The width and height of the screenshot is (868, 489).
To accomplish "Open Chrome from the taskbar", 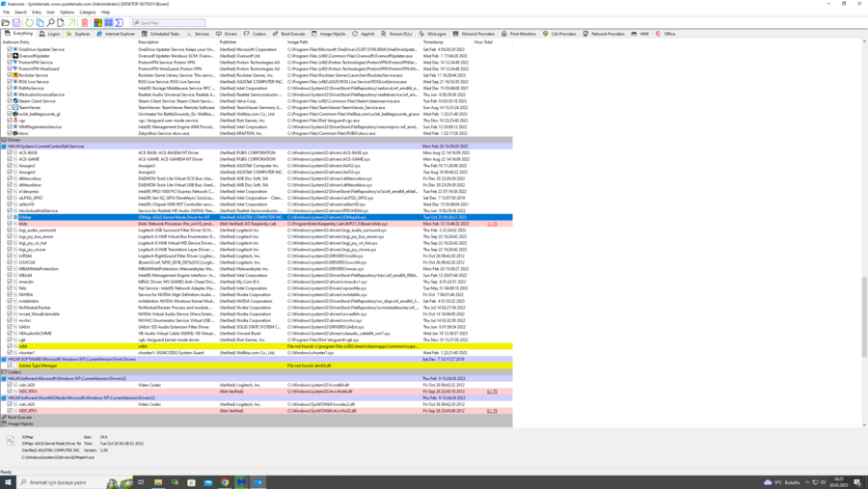I will point(225,482).
